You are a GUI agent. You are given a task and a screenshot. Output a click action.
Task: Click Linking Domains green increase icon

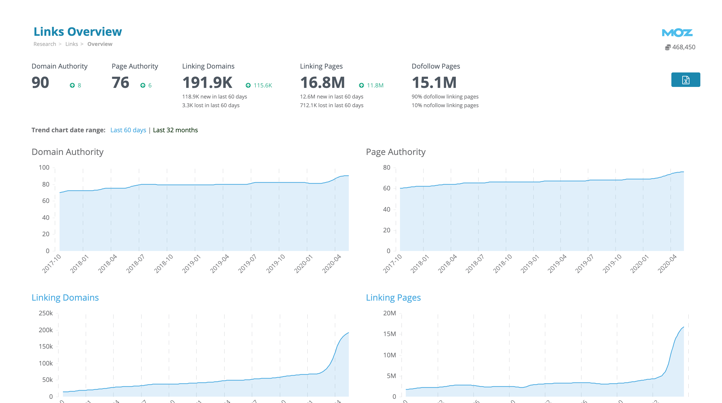tap(248, 86)
